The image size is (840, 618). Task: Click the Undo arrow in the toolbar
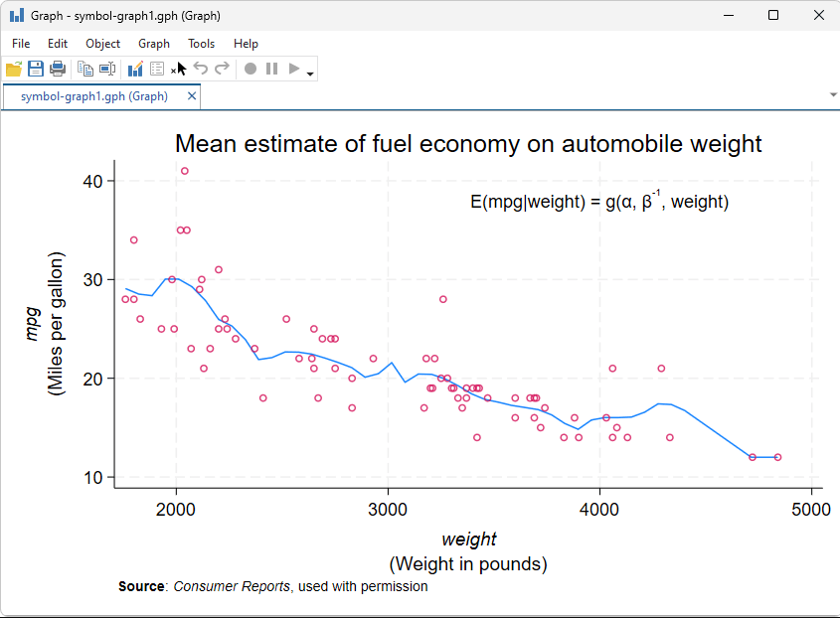point(201,69)
